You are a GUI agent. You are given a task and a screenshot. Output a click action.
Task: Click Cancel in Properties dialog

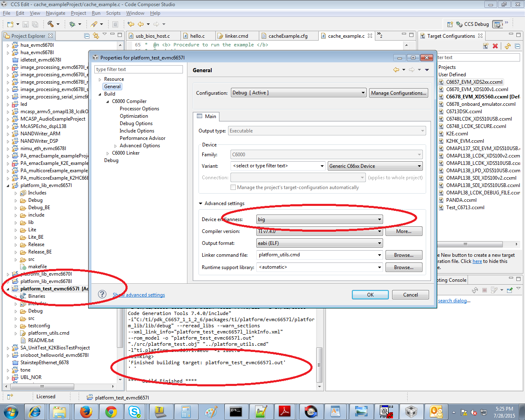(x=410, y=294)
